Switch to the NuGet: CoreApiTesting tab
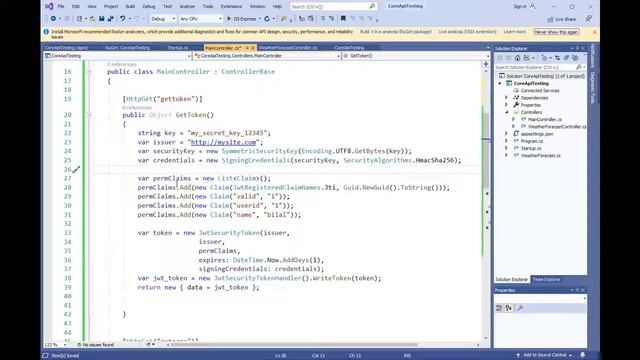 coord(127,48)
